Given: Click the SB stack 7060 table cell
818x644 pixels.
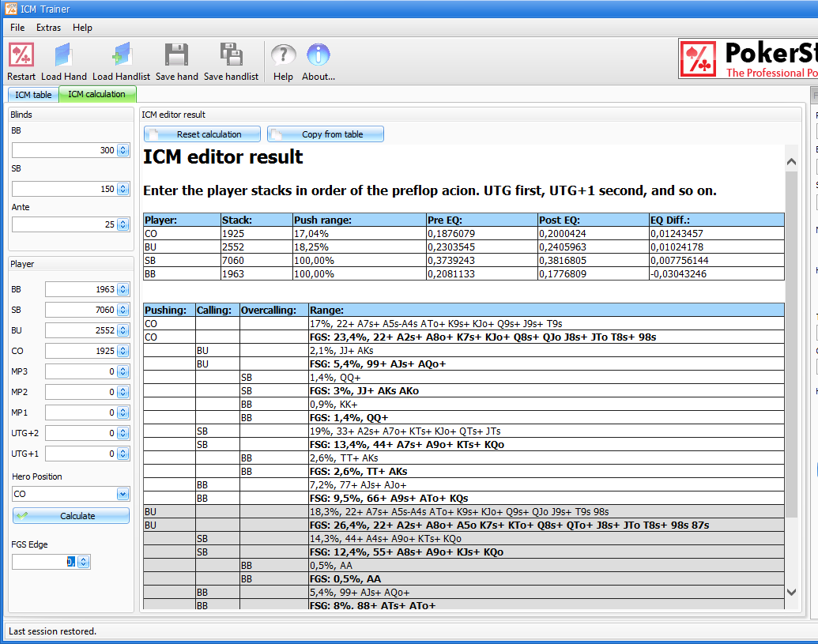Looking at the screenshot, I should (257, 260).
